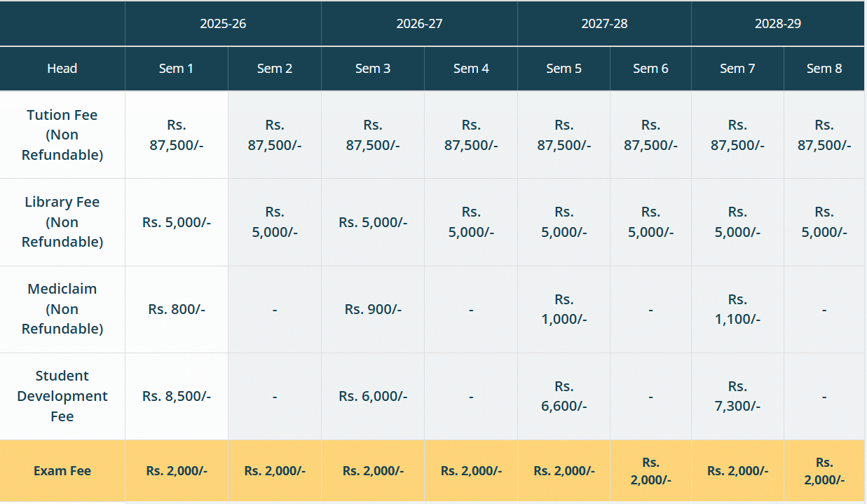Click the Sem 4 column header
This screenshot has height=504, width=867.
pyautogui.click(x=471, y=69)
